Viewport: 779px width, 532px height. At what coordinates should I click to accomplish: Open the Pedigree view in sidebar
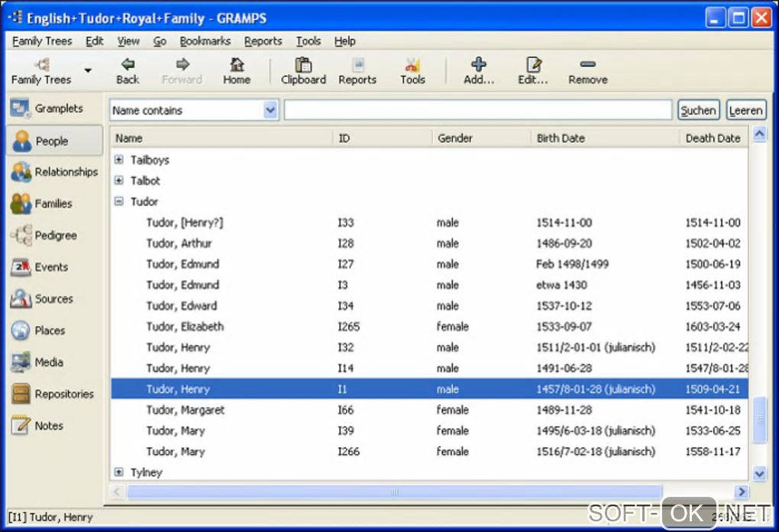pyautogui.click(x=53, y=235)
